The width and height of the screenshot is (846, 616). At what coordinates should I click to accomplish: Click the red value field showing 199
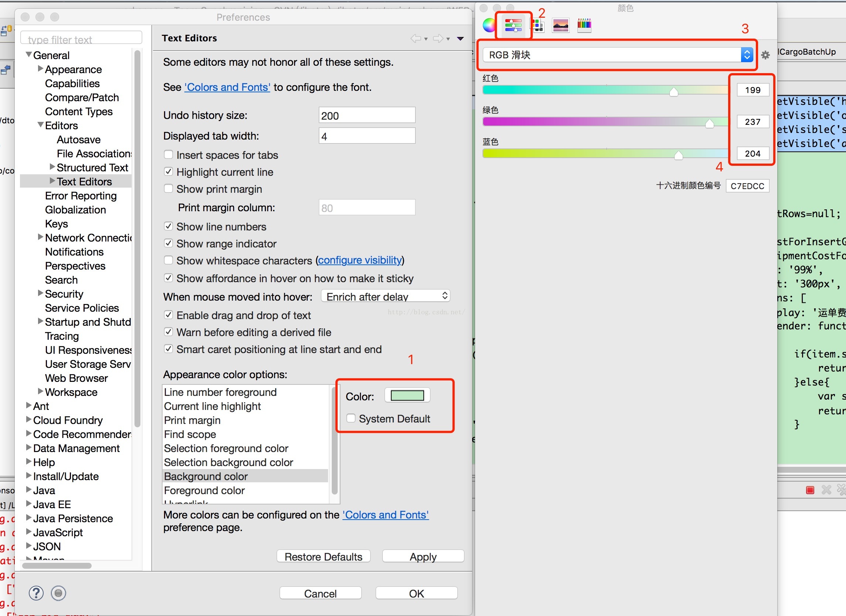coord(753,90)
